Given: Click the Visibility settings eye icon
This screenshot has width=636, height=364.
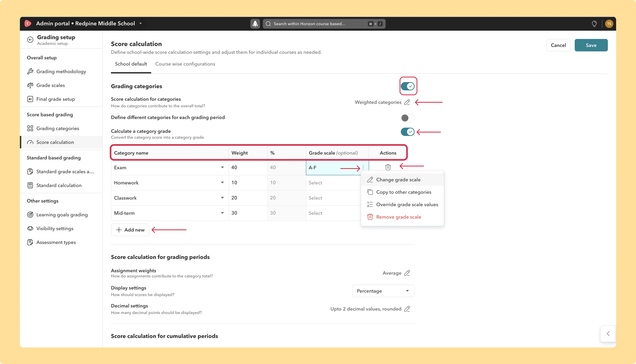Looking at the screenshot, I should pyautogui.click(x=30, y=228).
